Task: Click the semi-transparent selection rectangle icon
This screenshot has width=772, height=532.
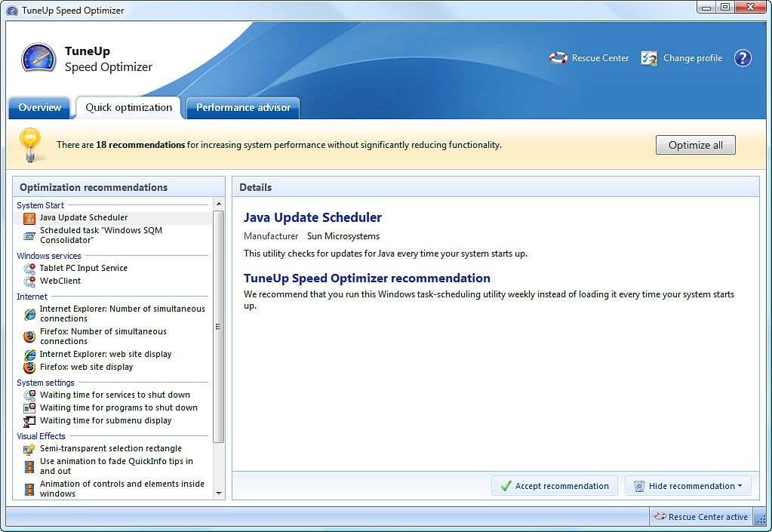Action: click(29, 449)
